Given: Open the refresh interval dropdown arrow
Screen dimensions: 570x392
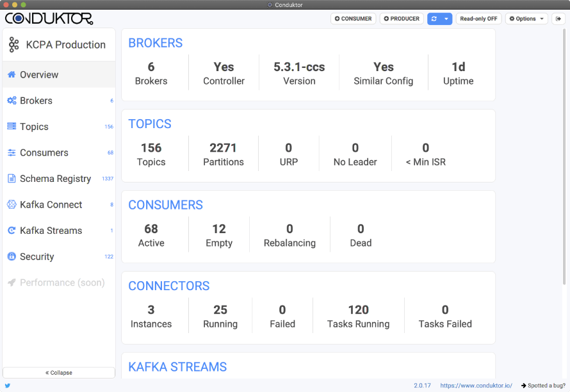Looking at the screenshot, I should point(446,19).
